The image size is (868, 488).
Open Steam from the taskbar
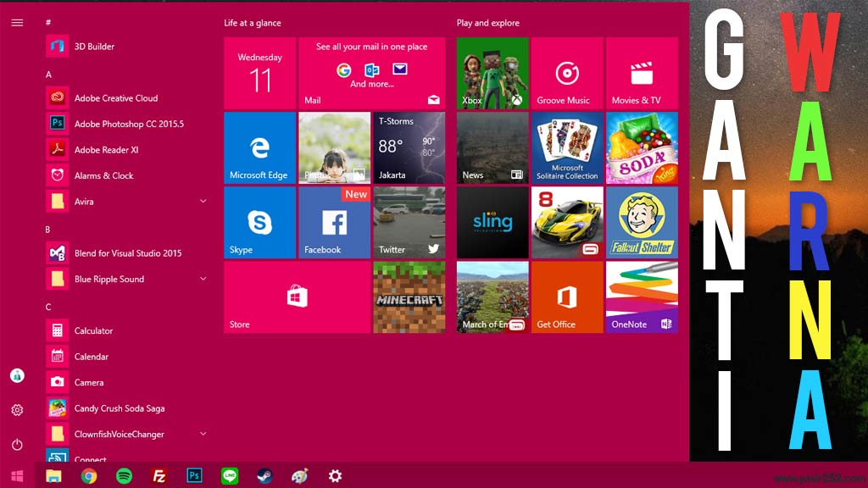click(x=264, y=476)
